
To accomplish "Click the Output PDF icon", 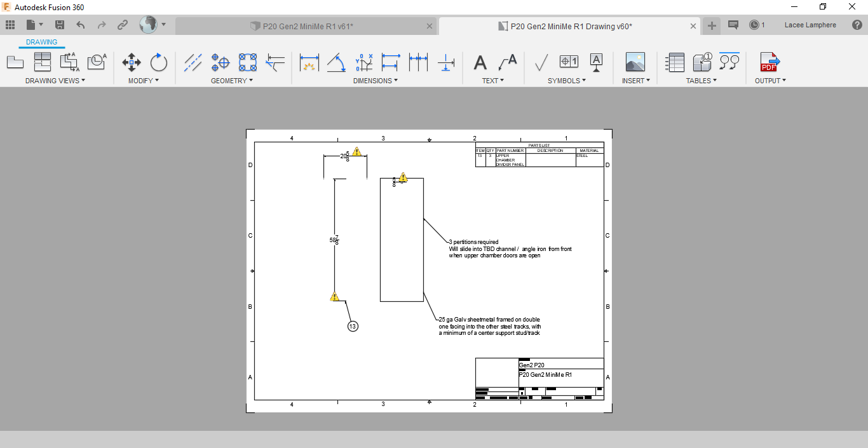I will pos(770,62).
